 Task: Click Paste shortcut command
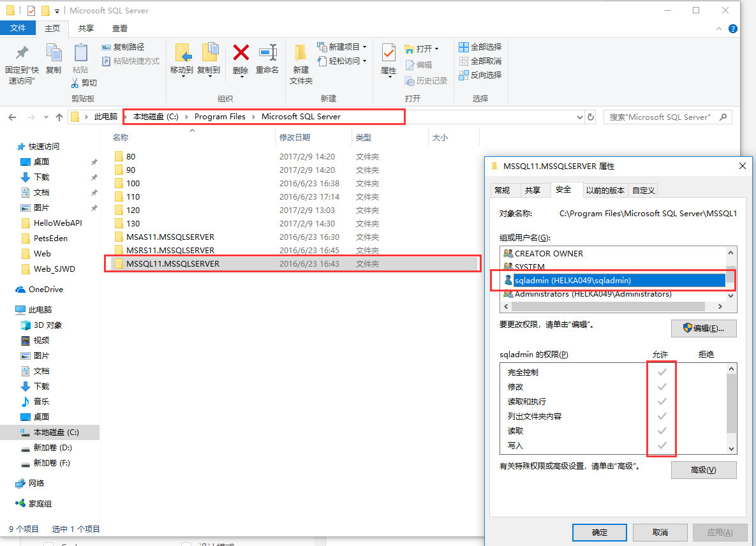pyautogui.click(x=131, y=61)
